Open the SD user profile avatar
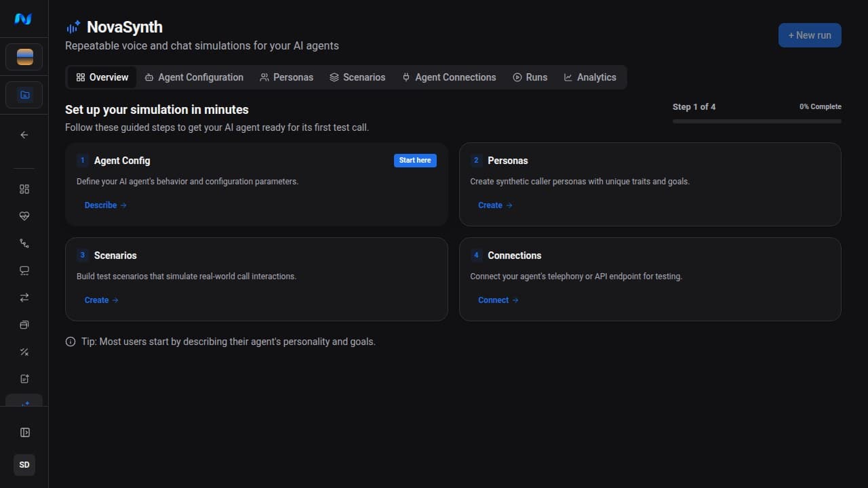 24,465
